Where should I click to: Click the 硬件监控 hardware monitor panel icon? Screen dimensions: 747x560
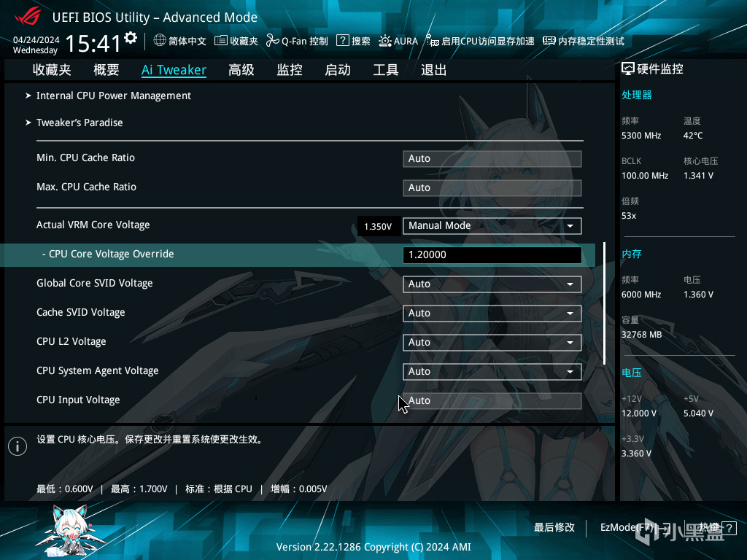(x=628, y=68)
